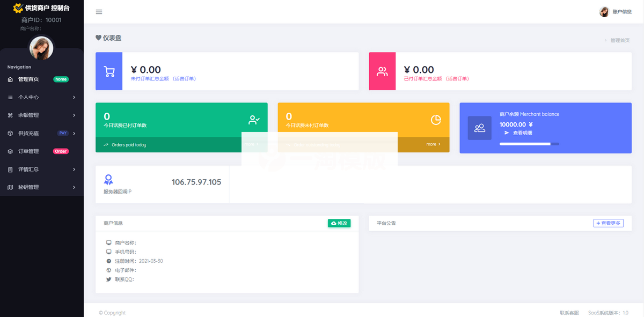
Task: Expand the 供货充值 PAY menu
Action: point(41,133)
